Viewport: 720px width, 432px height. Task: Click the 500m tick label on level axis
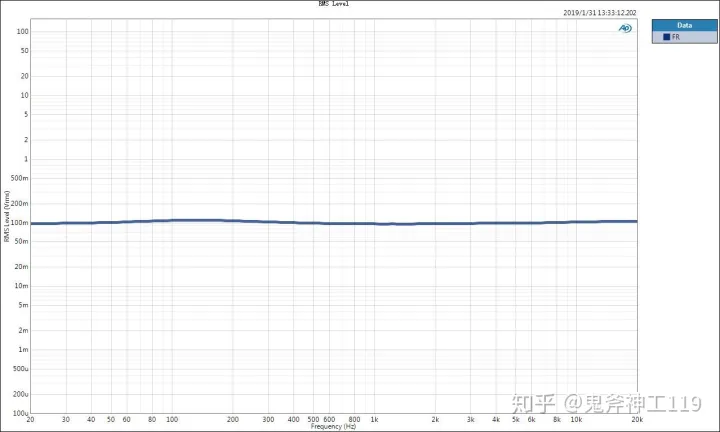point(19,178)
